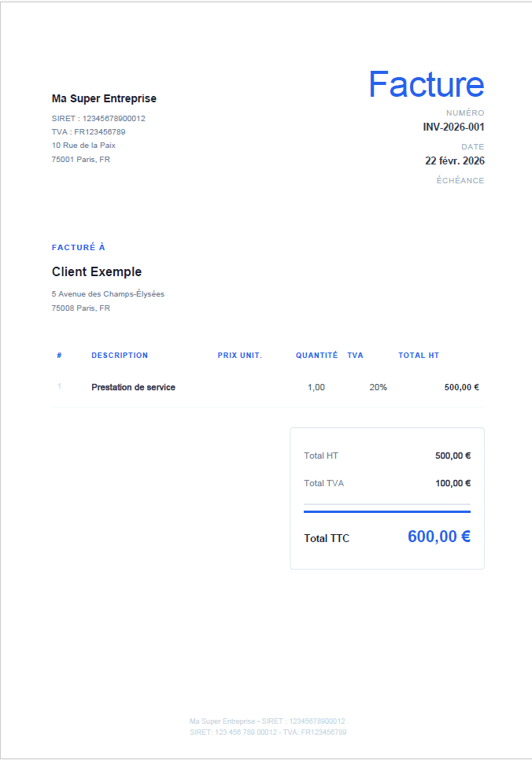Click the 5 Avenue des Champs-Élysées address
Image resolution: width=532 pixels, height=760 pixels.
[x=108, y=294]
